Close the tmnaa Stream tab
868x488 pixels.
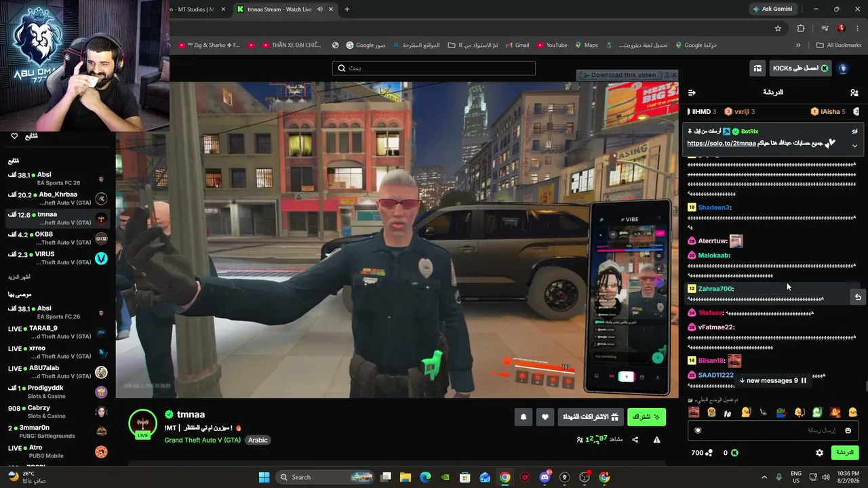tap(331, 9)
